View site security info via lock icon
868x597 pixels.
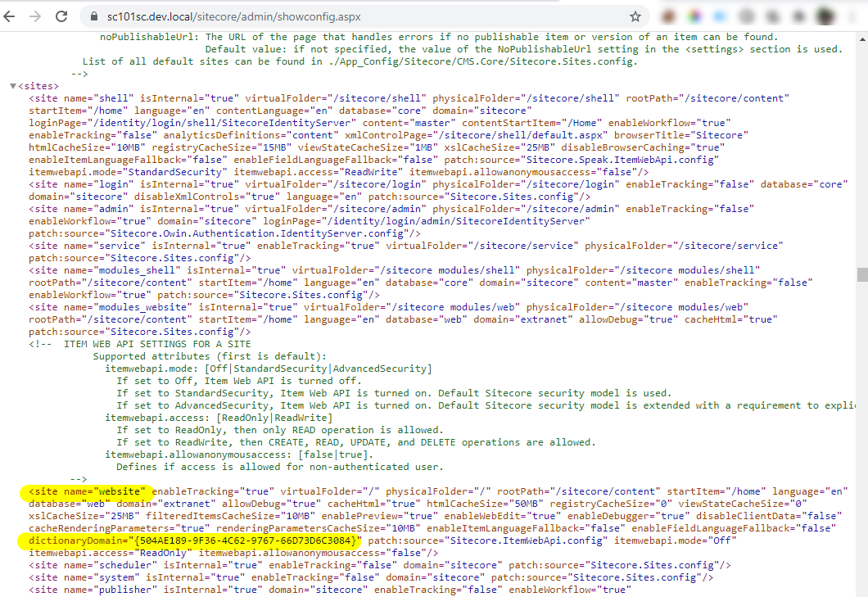(x=93, y=16)
